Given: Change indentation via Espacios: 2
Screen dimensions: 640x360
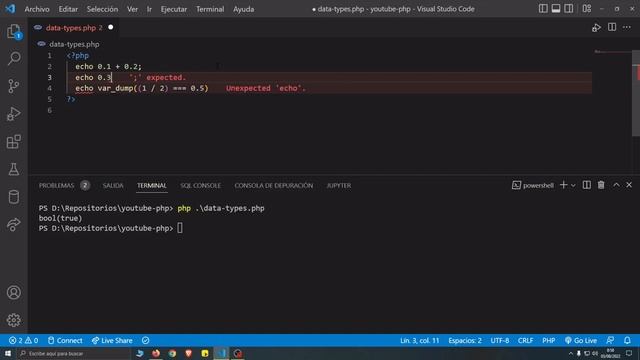Looking at the screenshot, I should click(465, 340).
